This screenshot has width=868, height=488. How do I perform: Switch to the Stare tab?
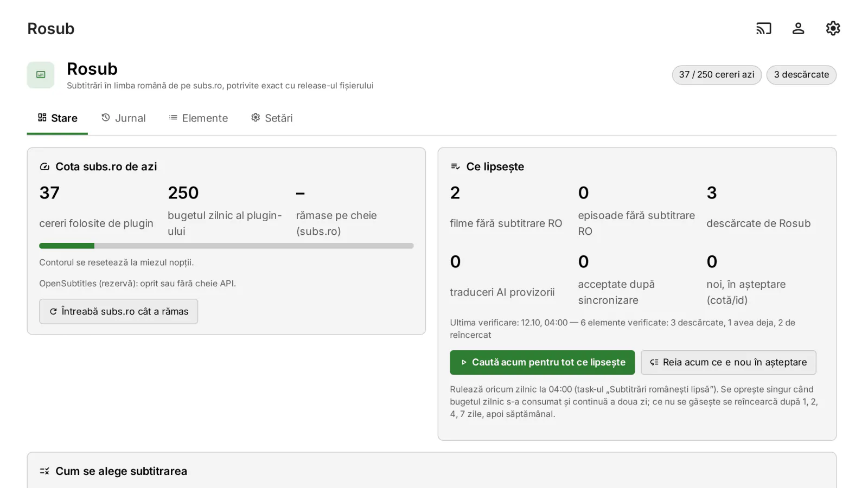pos(58,118)
